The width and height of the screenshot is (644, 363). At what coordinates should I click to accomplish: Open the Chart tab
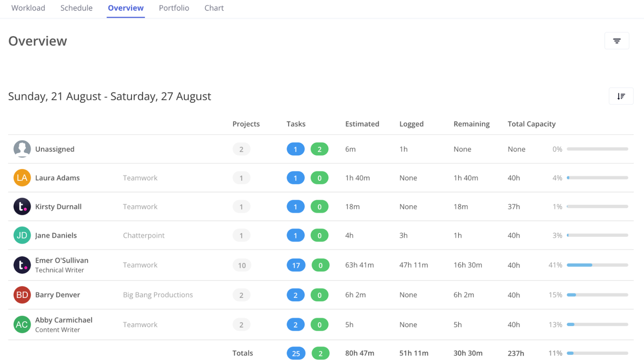213,8
